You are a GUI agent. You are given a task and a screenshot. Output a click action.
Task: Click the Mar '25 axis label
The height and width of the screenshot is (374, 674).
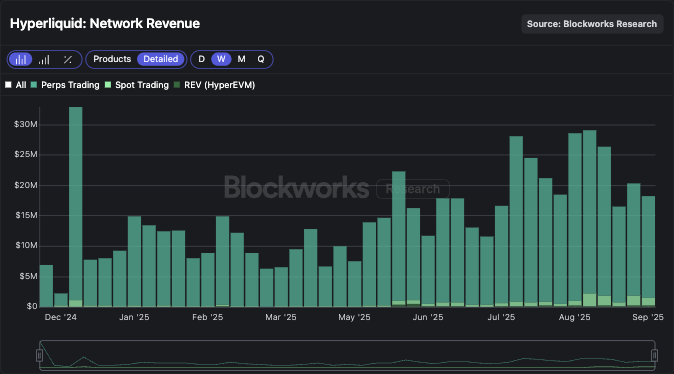(281, 317)
